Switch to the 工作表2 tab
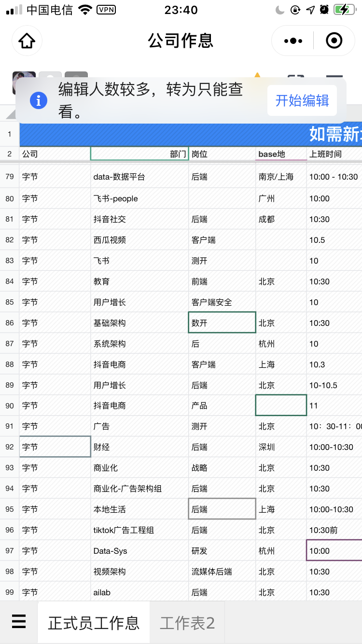The height and width of the screenshot is (644, 362). tap(187, 623)
